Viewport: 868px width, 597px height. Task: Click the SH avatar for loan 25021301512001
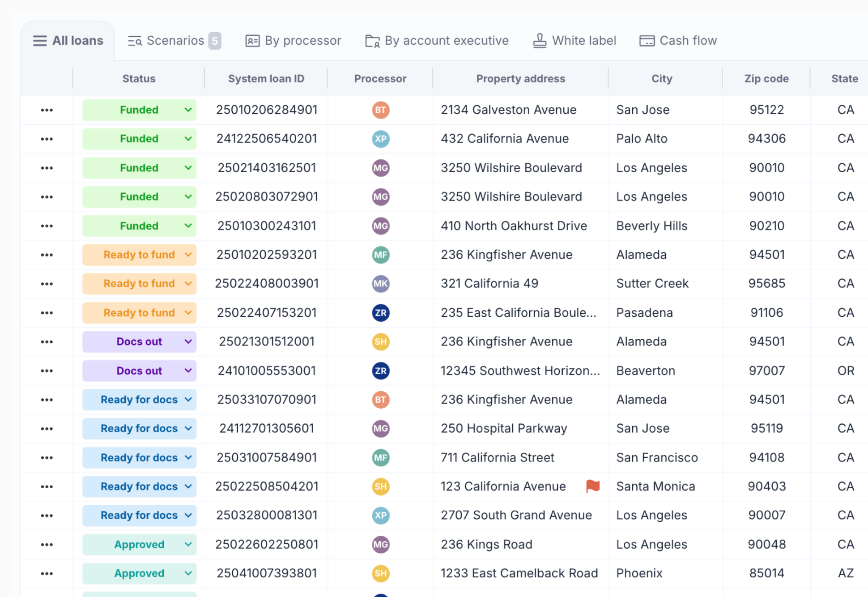381,342
